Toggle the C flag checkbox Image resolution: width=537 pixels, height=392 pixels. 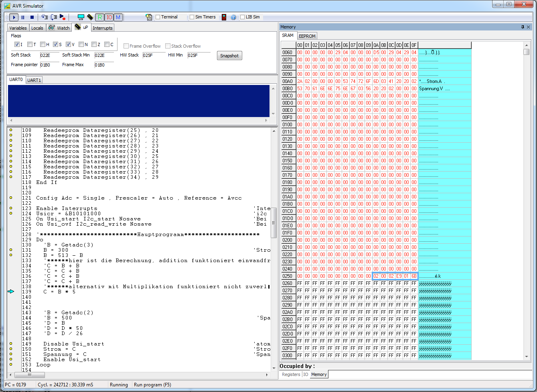pos(107,44)
